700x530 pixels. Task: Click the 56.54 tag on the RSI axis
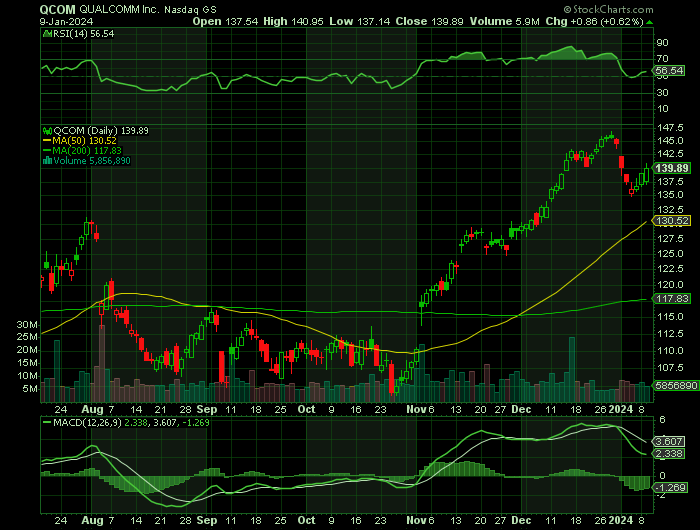point(669,71)
